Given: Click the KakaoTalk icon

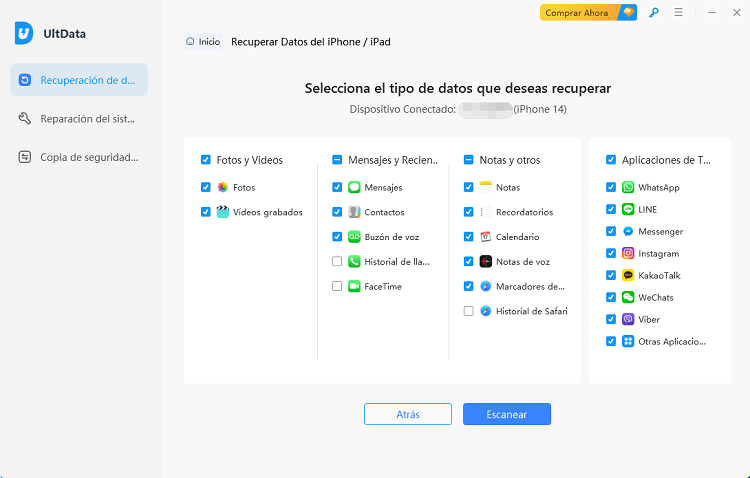Looking at the screenshot, I should pos(628,275).
